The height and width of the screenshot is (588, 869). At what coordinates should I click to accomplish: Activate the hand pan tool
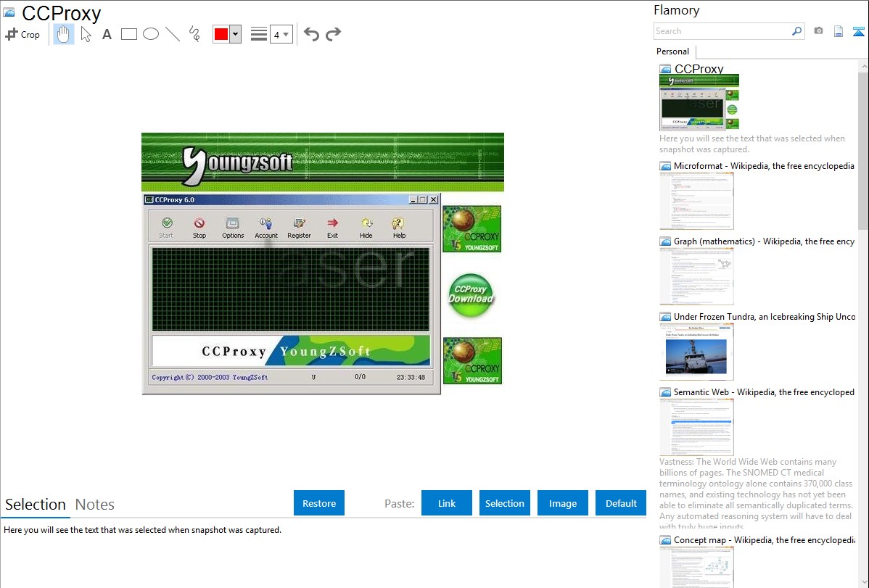click(x=64, y=34)
